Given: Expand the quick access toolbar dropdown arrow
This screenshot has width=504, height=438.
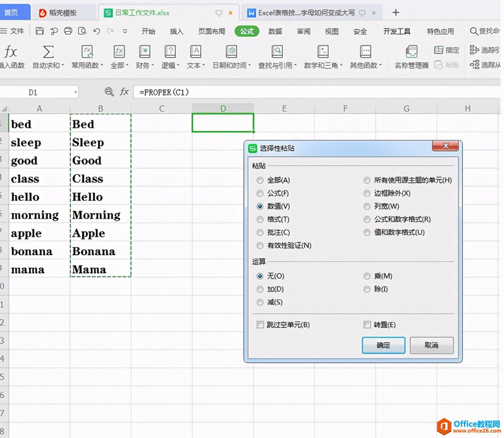Looking at the screenshot, I should (x=125, y=31).
